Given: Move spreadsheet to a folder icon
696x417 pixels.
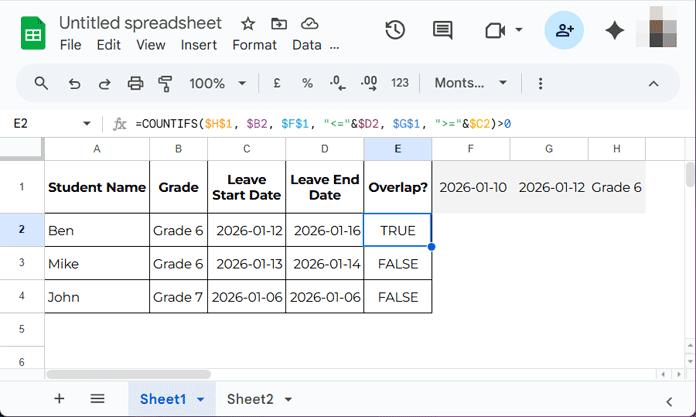Looking at the screenshot, I should point(279,24).
